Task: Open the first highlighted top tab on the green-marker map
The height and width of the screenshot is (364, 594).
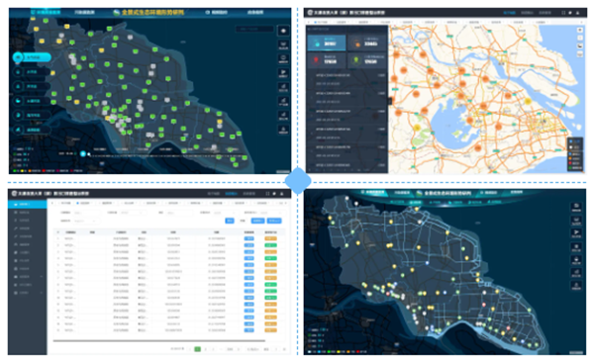Action: tap(47, 13)
